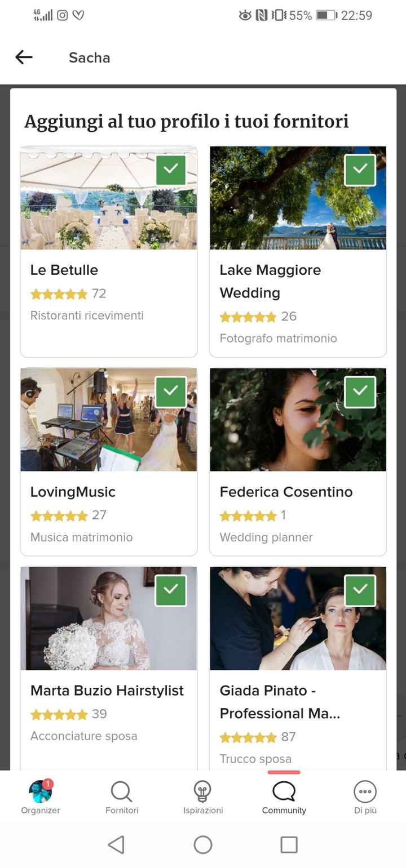Open Ispirazioni lightbulb icon
The image size is (406, 868).
coord(202,792)
